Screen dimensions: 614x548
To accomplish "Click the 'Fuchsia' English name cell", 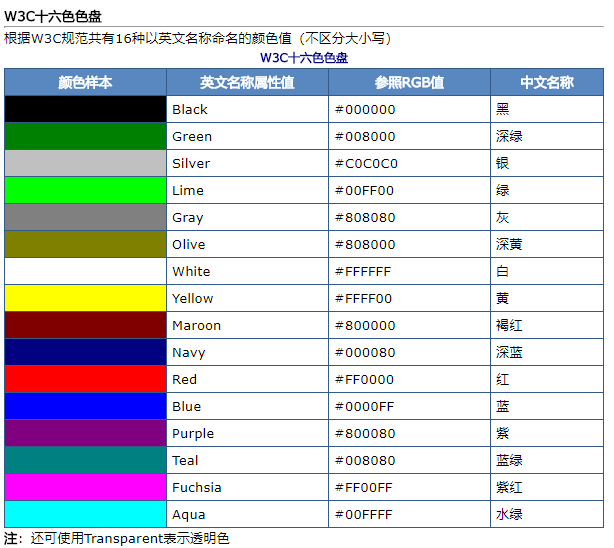I will 248,488.
